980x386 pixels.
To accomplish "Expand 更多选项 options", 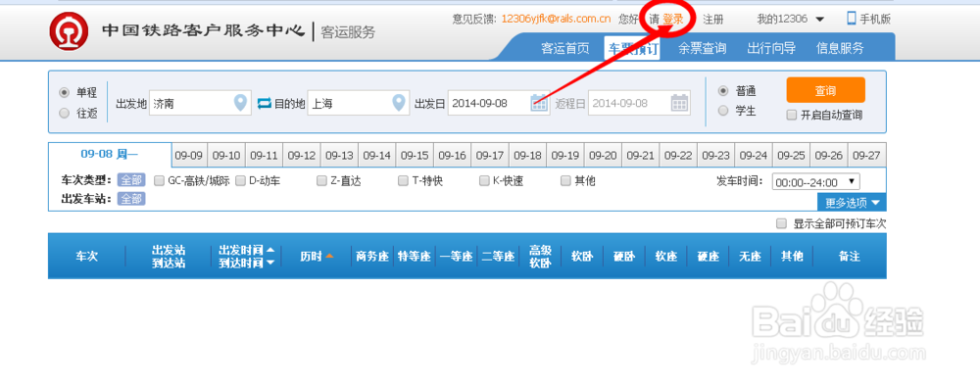I will (x=852, y=203).
